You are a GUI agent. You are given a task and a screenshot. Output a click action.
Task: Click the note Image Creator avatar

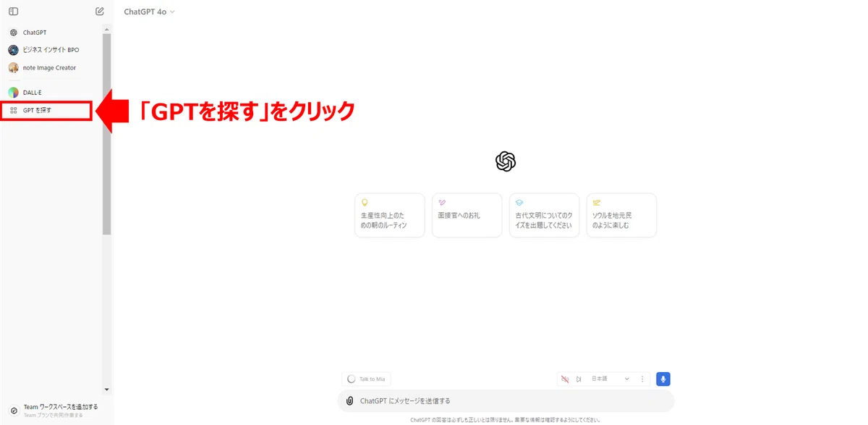point(14,67)
